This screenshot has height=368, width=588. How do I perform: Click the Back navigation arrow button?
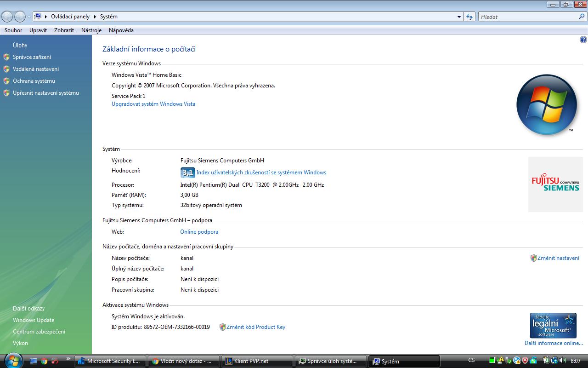7,17
